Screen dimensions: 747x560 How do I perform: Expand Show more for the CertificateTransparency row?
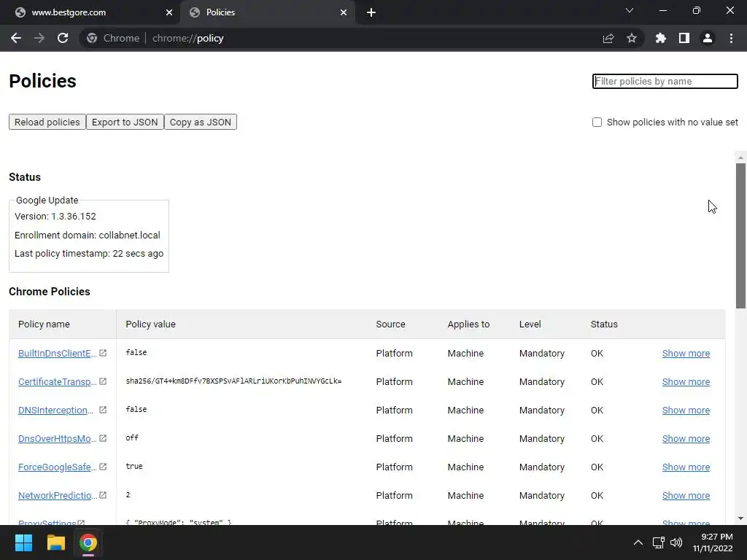tap(686, 382)
